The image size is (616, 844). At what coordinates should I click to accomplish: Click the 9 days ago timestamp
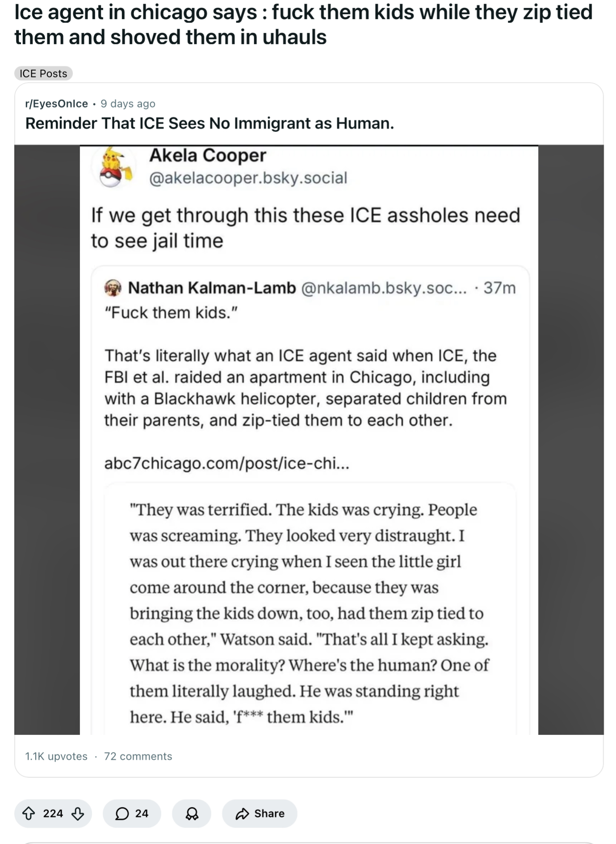pyautogui.click(x=128, y=104)
